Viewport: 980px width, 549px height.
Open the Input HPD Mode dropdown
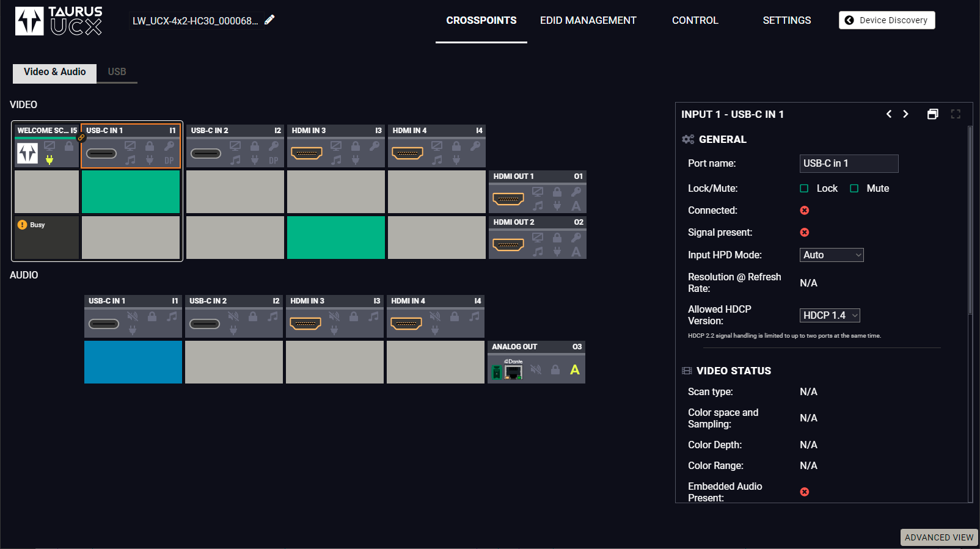click(832, 255)
